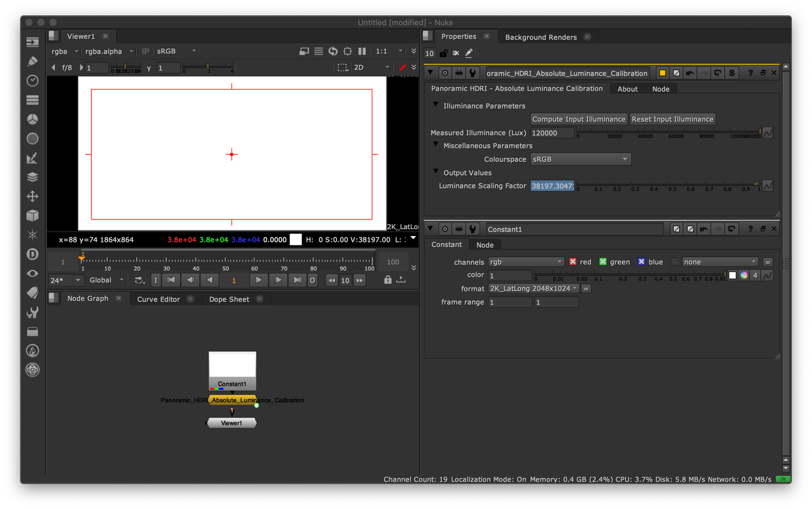The width and height of the screenshot is (812, 509).
Task: Click the Measured Illuminance value field
Action: [552, 133]
